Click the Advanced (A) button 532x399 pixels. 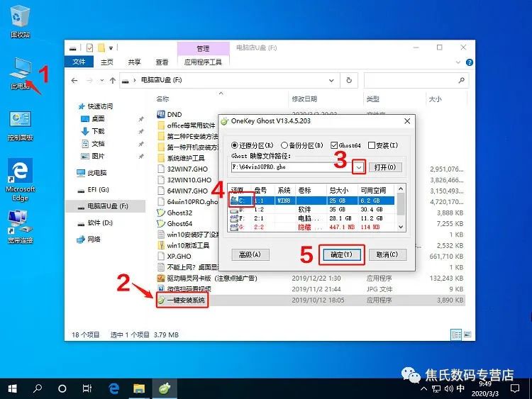click(x=250, y=254)
